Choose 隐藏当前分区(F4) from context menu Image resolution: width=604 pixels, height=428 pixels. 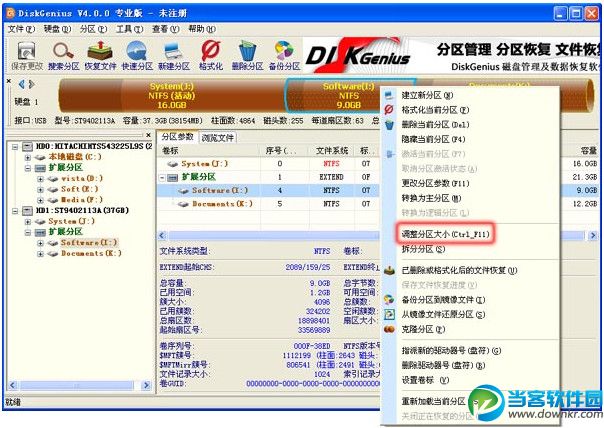click(433, 139)
